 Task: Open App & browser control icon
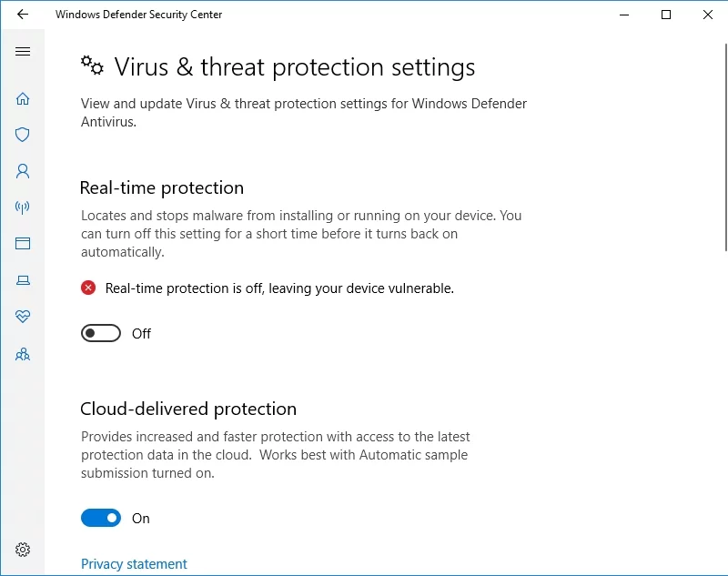tap(23, 244)
